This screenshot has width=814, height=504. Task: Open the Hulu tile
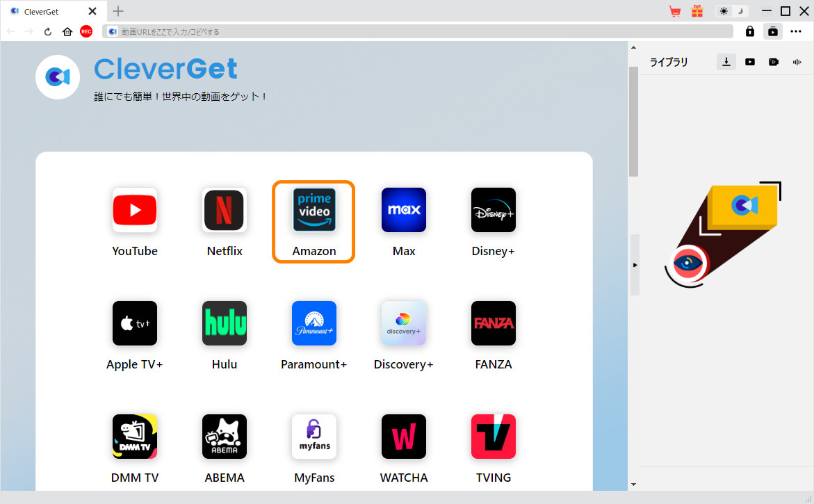225,323
